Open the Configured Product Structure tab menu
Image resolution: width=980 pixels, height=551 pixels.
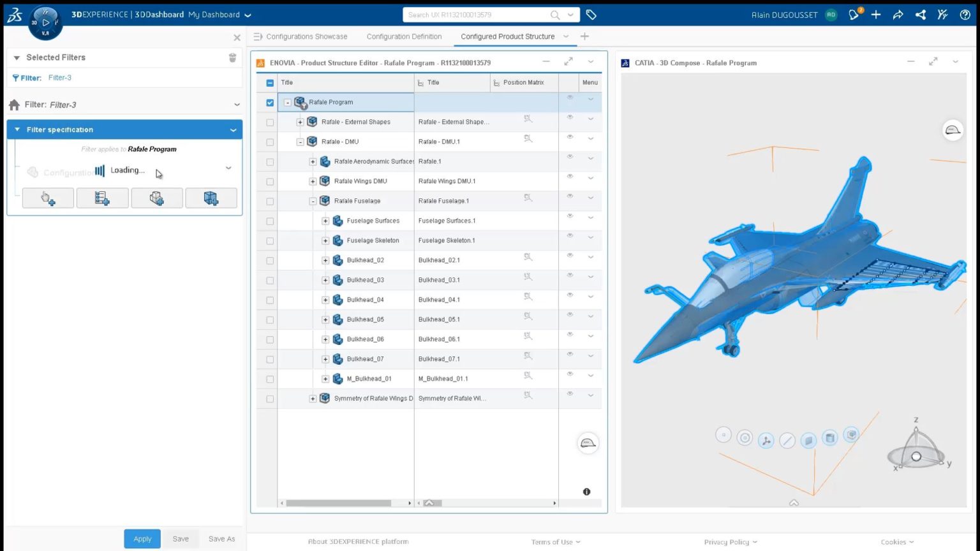click(x=566, y=36)
